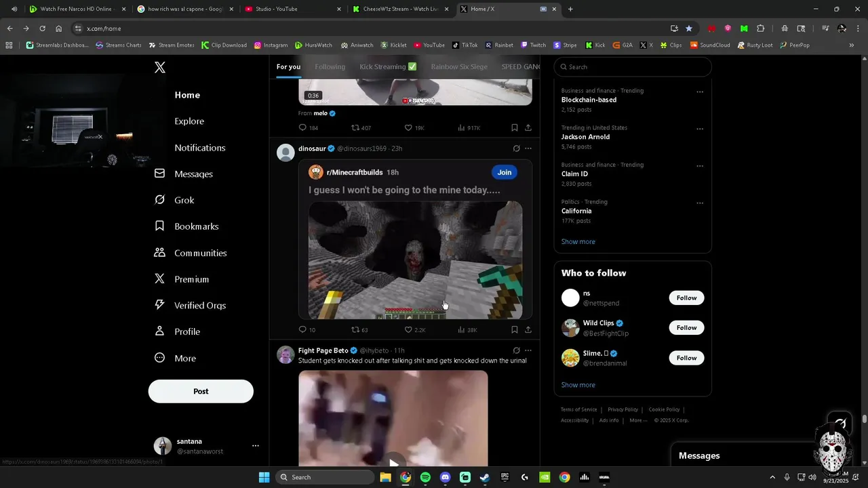Open more options on Fight Page Beto post
This screenshot has width=868, height=488.
[528, 350]
